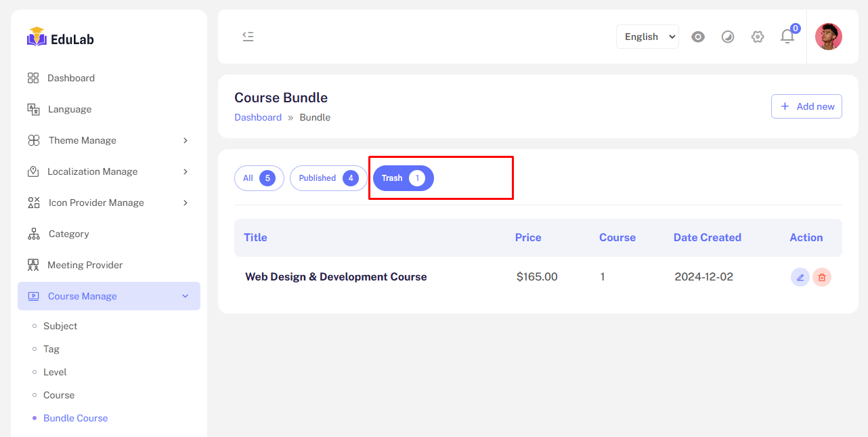Viewport: 868px width, 437px height.
Task: Click the eye icon in top bar
Action: 698,37
